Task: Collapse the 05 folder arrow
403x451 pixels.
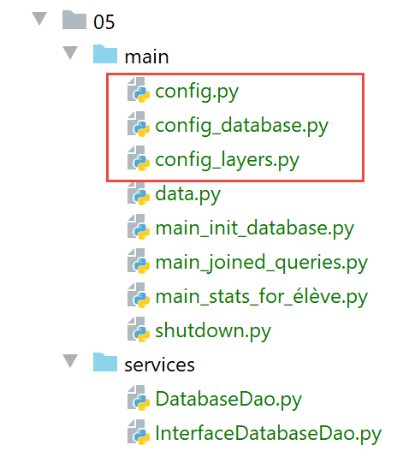Action: click(40, 18)
